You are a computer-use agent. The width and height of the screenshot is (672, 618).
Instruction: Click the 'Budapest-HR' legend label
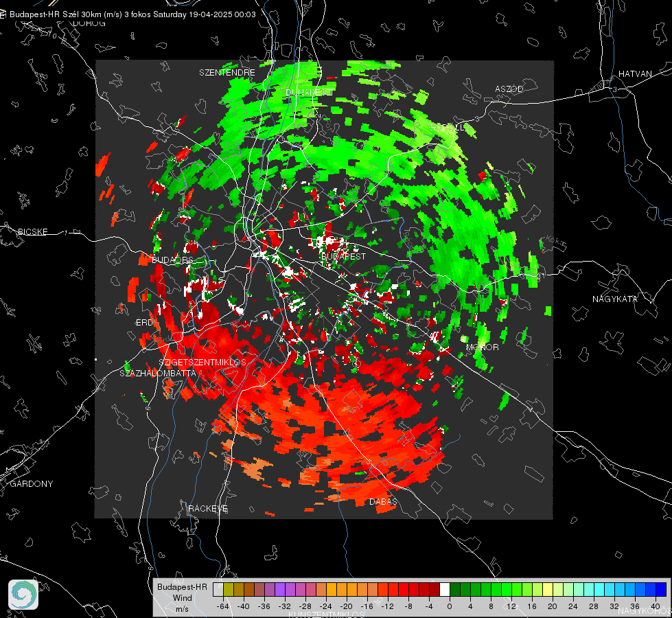[182, 586]
